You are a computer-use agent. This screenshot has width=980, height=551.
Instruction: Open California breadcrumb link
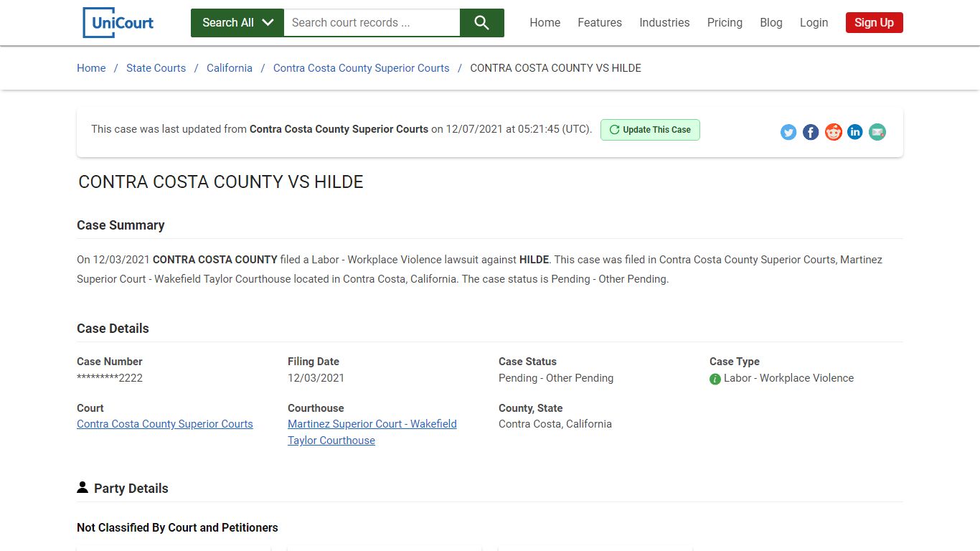coord(230,68)
